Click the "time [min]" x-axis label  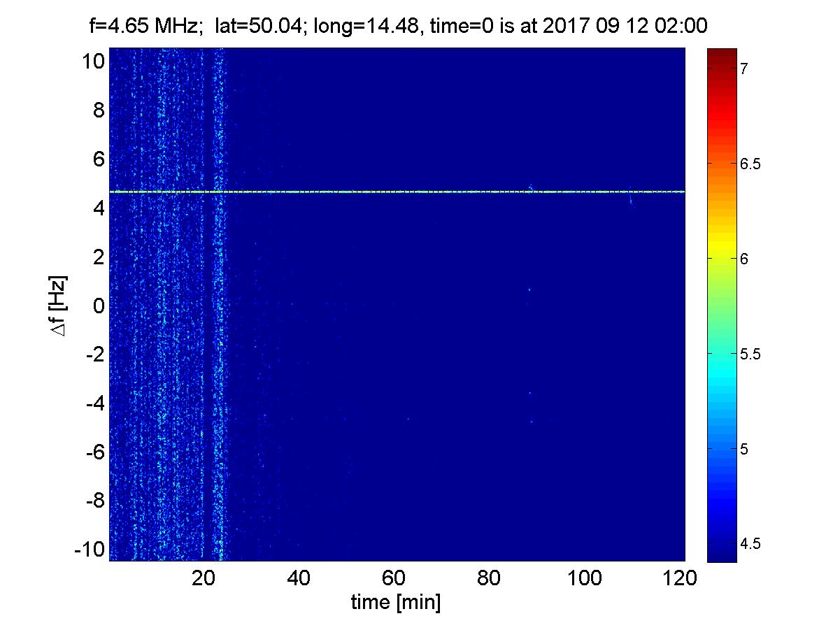point(395,603)
